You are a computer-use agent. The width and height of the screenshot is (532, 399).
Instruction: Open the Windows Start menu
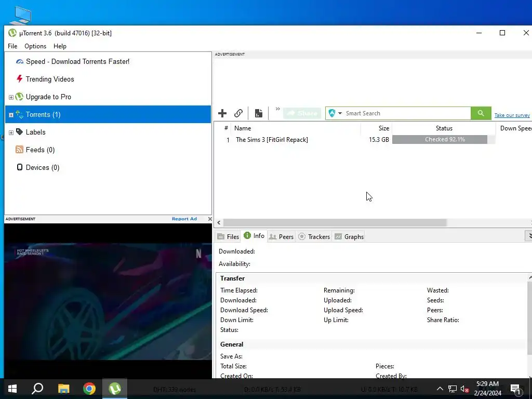point(12,389)
